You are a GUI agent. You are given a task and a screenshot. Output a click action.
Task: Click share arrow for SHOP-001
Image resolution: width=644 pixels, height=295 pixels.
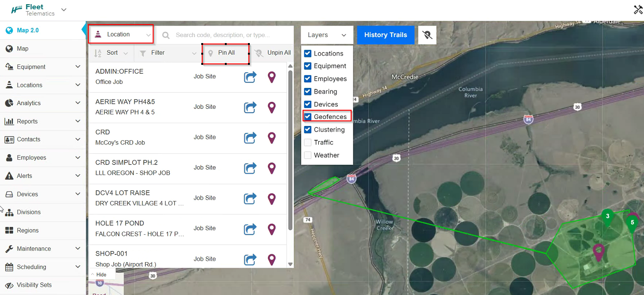250,259
